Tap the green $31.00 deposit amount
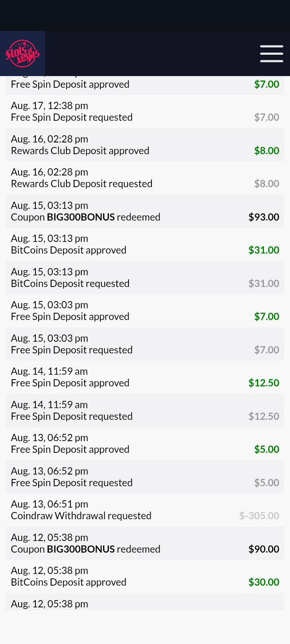 tap(264, 250)
